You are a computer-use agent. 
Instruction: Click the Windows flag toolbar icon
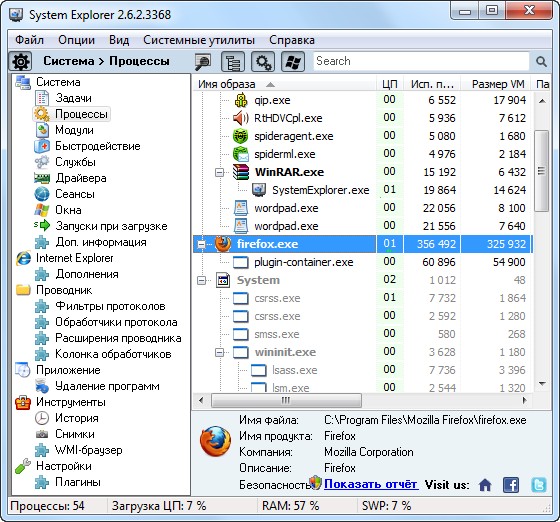click(x=293, y=61)
